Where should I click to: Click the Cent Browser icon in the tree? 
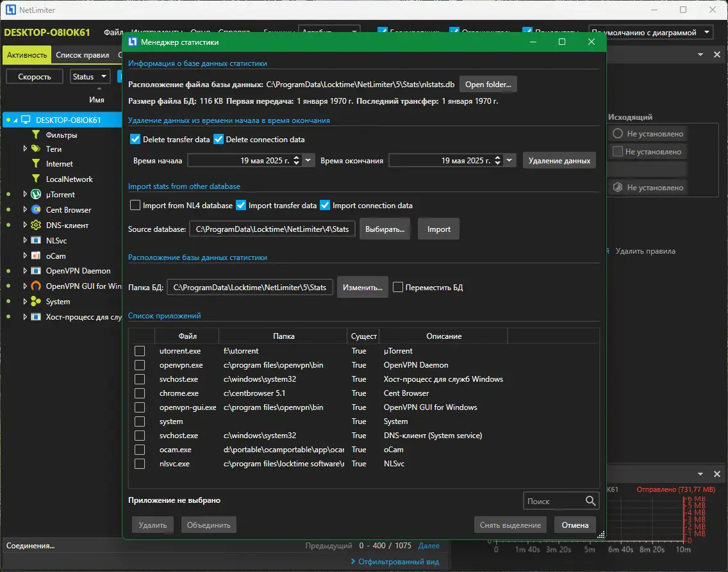[36, 210]
